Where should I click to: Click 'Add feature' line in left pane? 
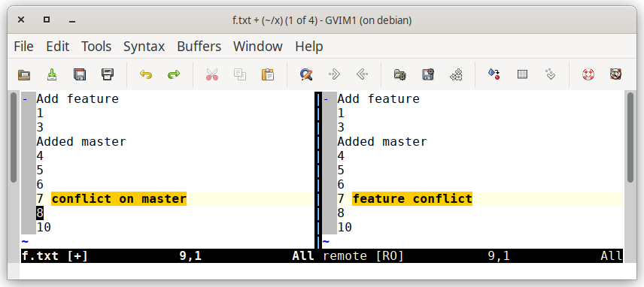coord(77,99)
